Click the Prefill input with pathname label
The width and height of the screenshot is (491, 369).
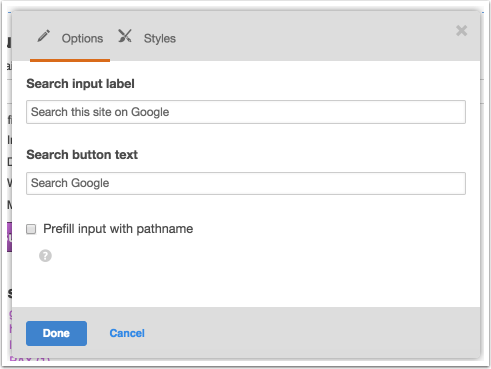coord(118,229)
